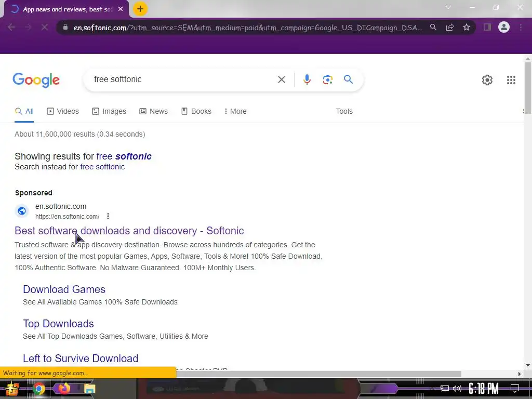Select the All results tab
The width and height of the screenshot is (532, 399).
coord(24,111)
